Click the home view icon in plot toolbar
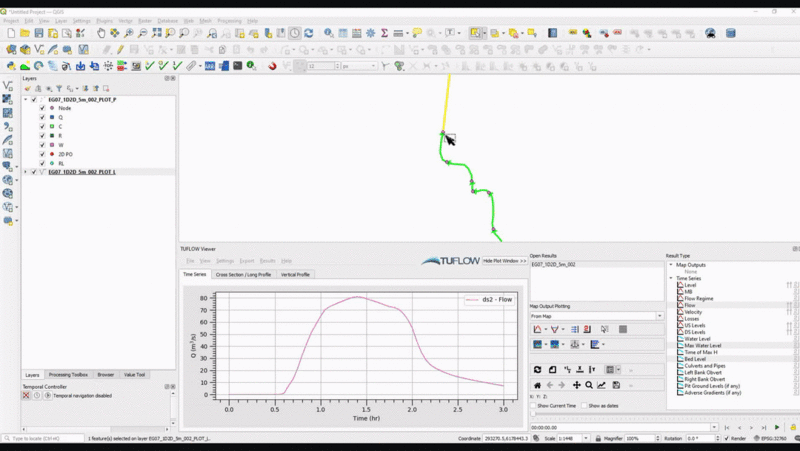The image size is (800, 451). (x=537, y=385)
